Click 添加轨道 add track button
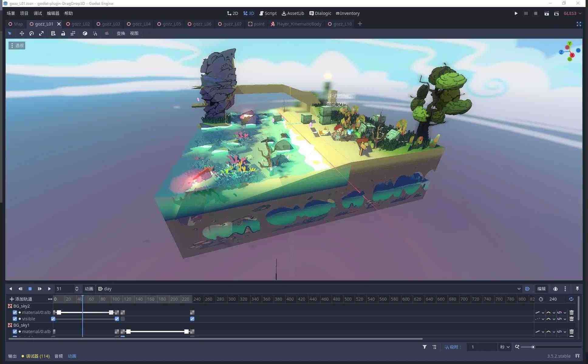 [x=21, y=299]
